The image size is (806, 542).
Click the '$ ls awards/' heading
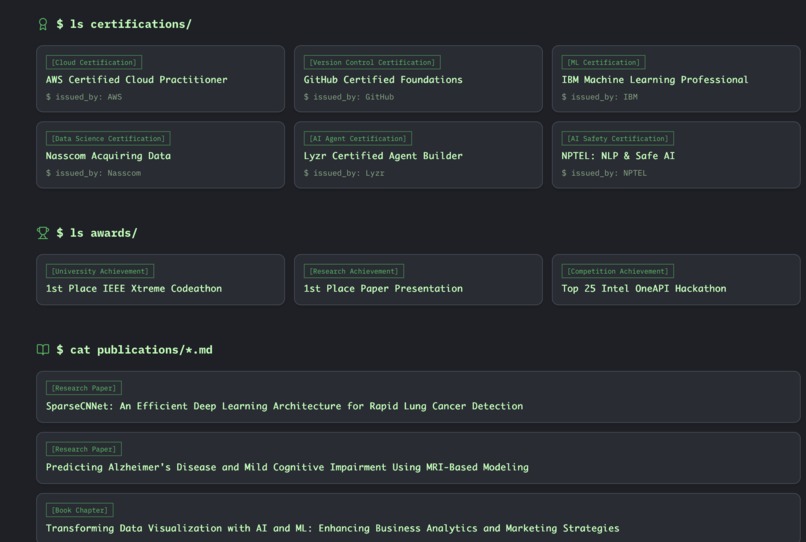click(97, 233)
